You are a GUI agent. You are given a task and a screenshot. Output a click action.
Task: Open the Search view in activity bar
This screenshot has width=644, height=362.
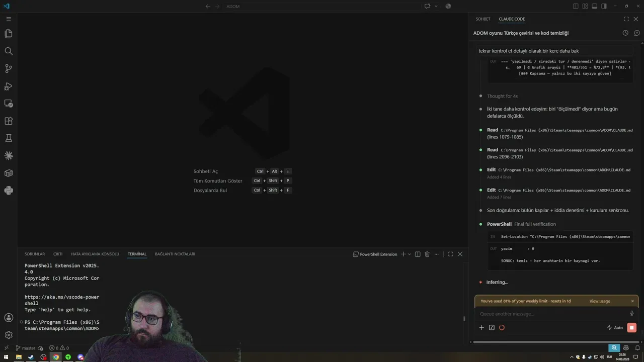click(x=9, y=51)
